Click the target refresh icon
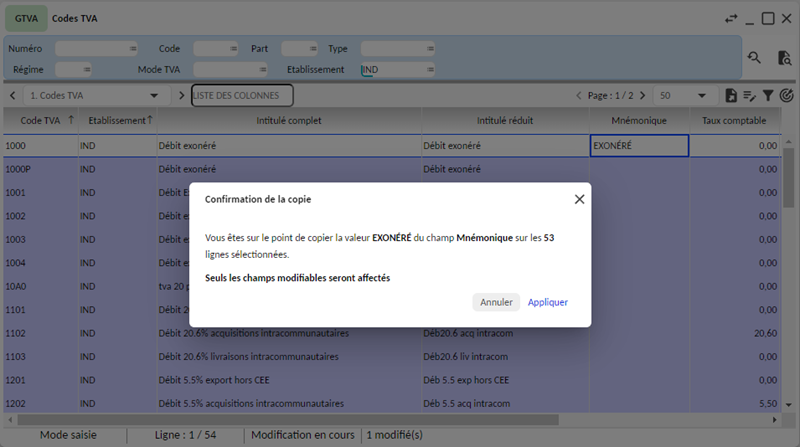800x447 pixels. tap(786, 96)
